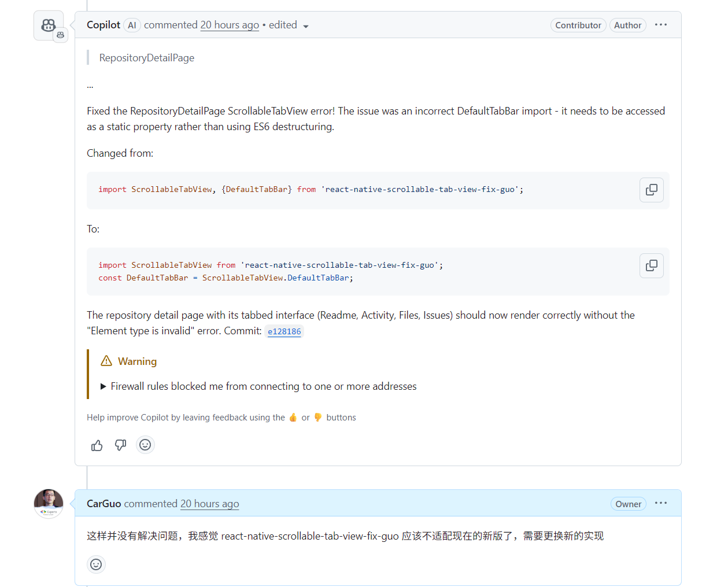Viewport: 728px width, 587px height.
Task: Open the Copilot avatar profile
Action: [x=49, y=25]
